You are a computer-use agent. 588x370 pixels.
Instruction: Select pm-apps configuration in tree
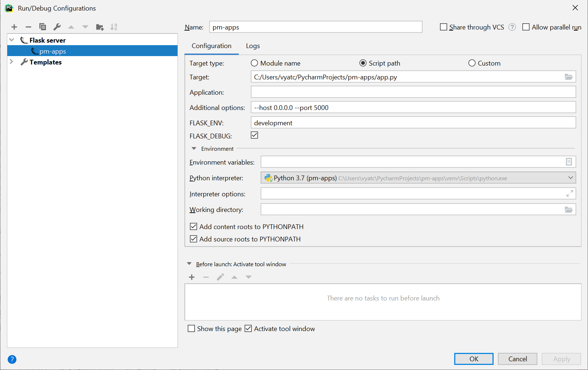click(x=92, y=51)
